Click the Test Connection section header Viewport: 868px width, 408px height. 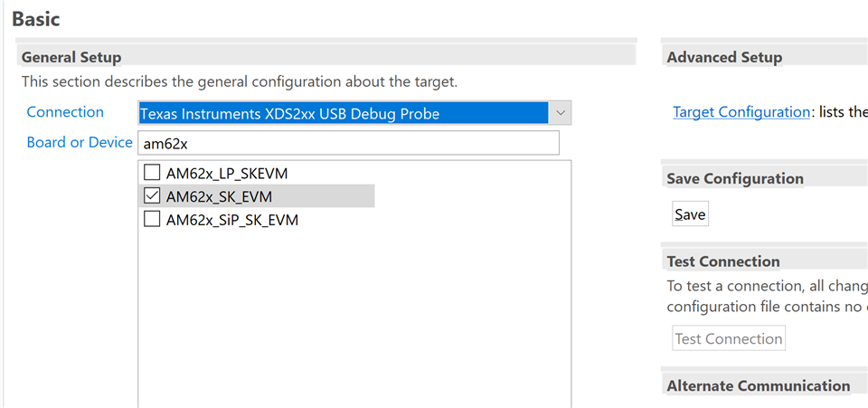(x=723, y=261)
